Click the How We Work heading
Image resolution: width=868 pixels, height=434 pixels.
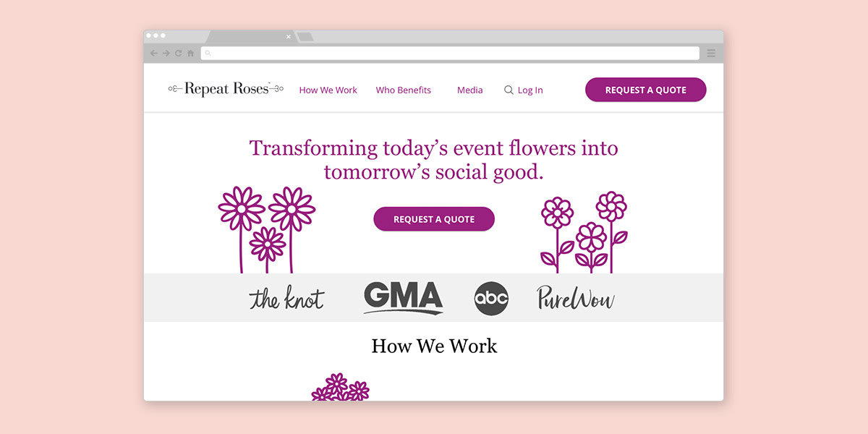point(434,346)
